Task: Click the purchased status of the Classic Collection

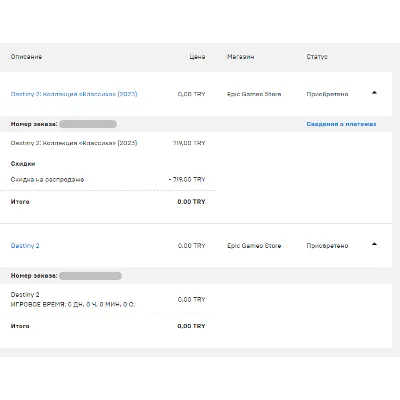Action: point(327,94)
